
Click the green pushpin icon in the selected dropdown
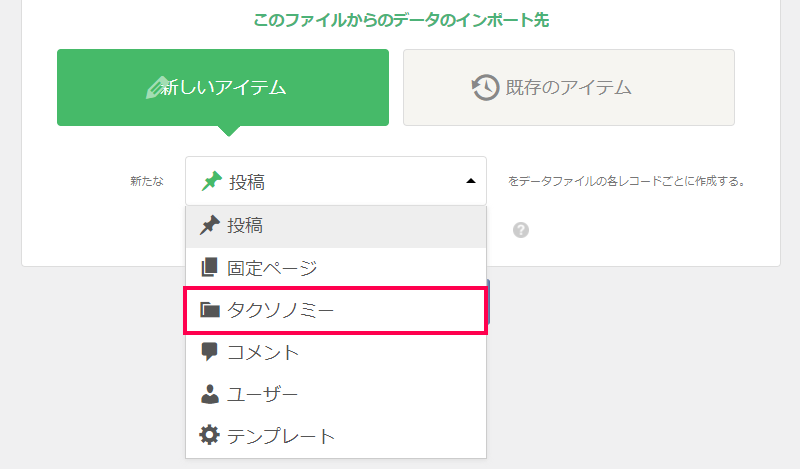211,181
